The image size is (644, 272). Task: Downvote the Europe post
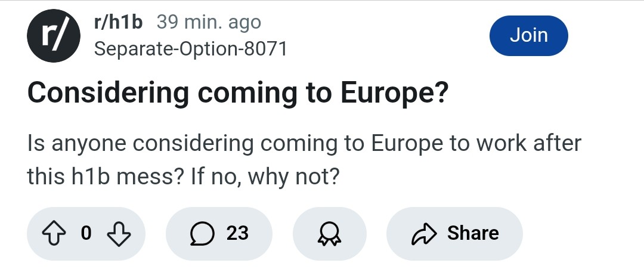(119, 233)
